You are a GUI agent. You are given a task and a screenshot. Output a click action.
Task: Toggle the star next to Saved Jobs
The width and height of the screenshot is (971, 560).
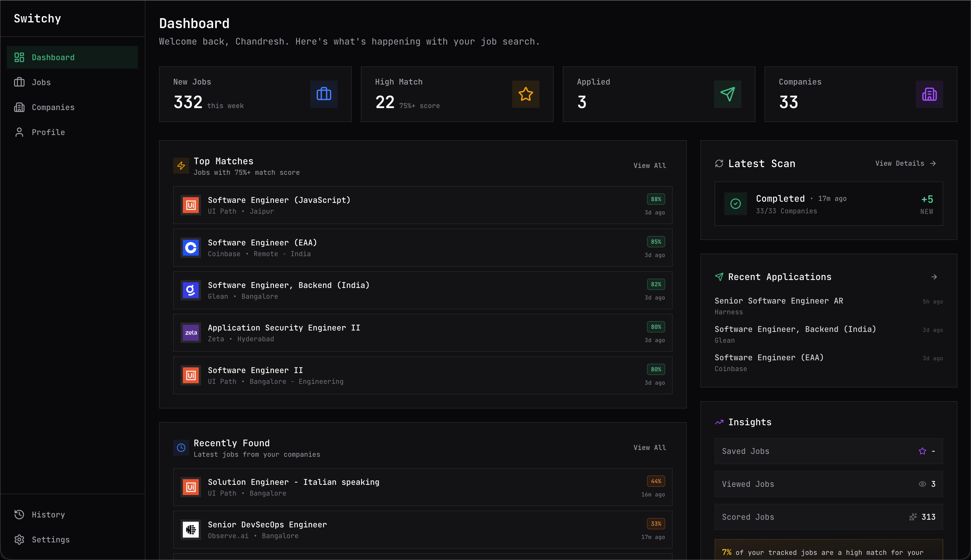pos(922,451)
